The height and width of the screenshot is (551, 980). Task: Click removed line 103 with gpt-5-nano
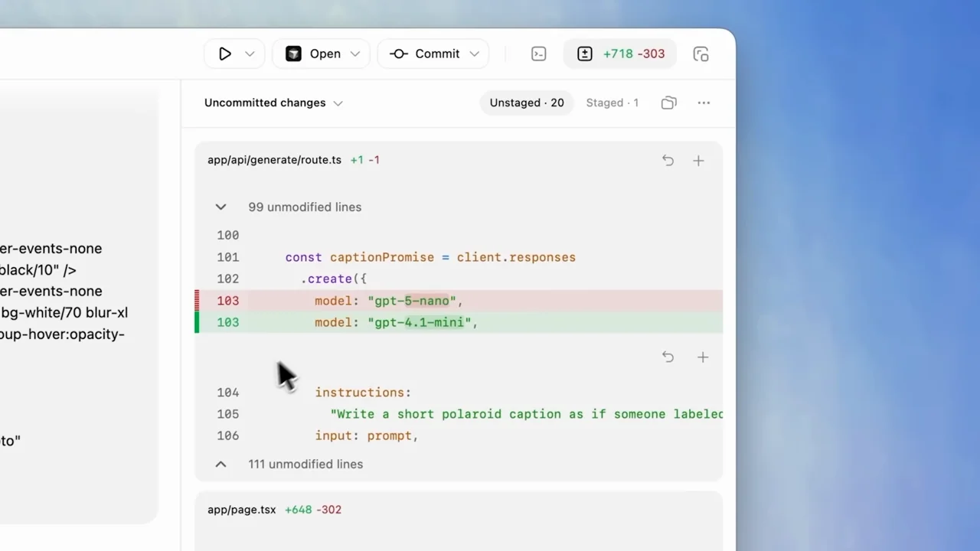(459, 301)
